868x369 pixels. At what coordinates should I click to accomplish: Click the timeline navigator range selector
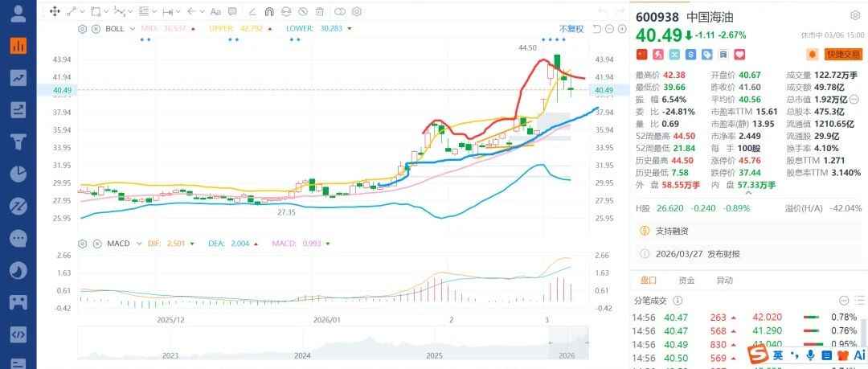click(x=568, y=343)
